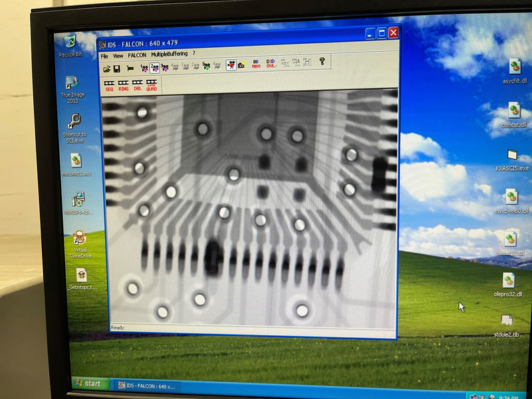Click the D0 MIN display mode icon
This screenshot has height=399, width=532.
(x=255, y=65)
